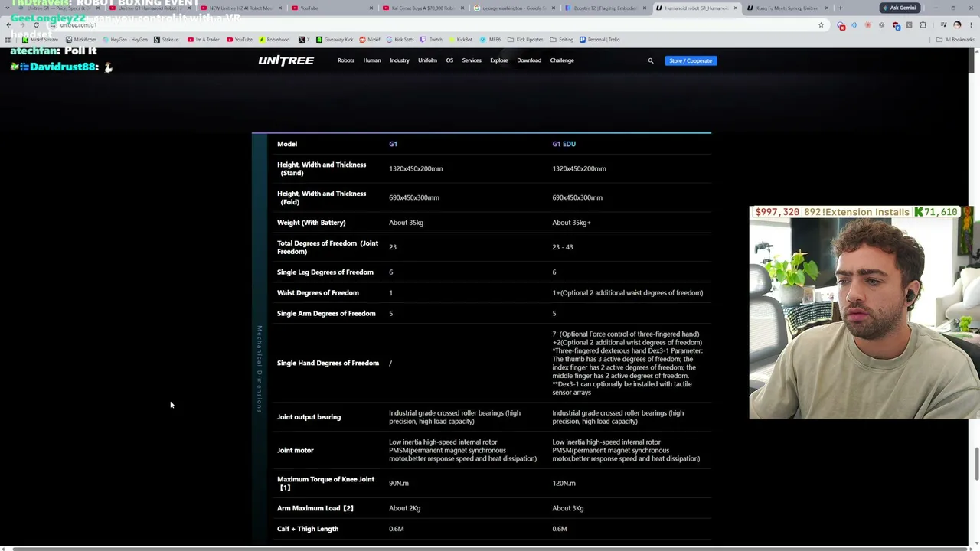This screenshot has width=980, height=551.
Task: Click the Joint output bearing row label
Action: pos(309,417)
